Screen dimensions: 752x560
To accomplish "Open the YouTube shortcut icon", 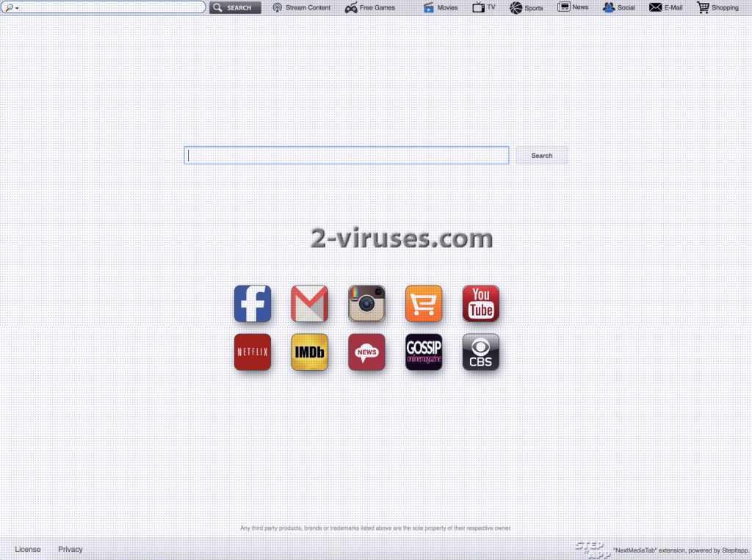I will click(x=480, y=304).
